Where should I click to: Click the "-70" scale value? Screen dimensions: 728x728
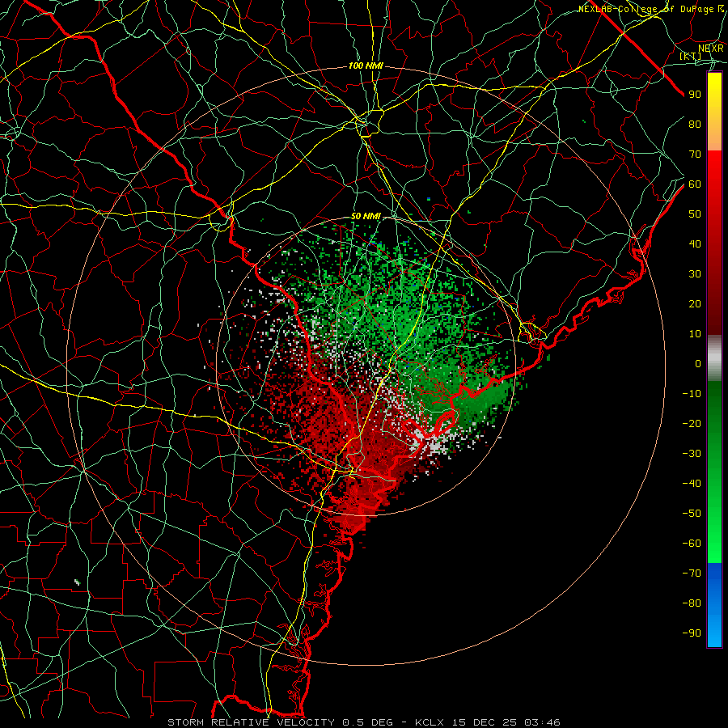[x=692, y=574]
